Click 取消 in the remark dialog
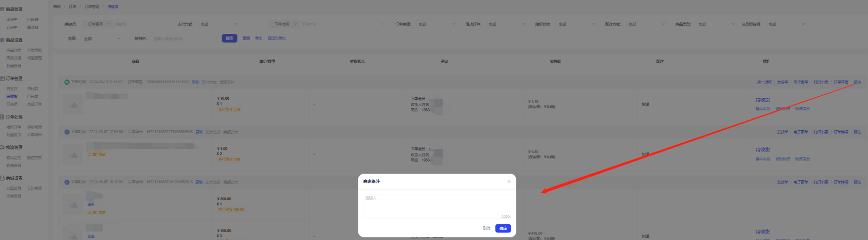This screenshot has height=240, width=868. (x=486, y=228)
